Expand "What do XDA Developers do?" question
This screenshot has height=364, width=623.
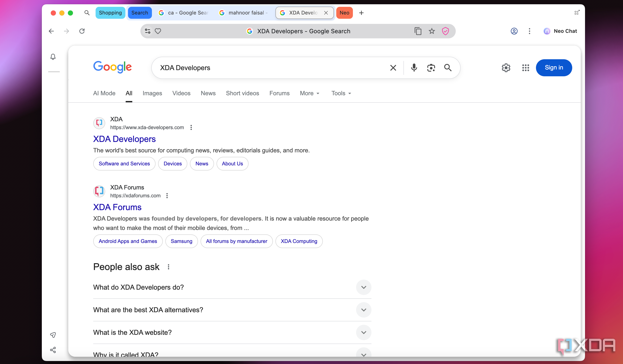232,287
